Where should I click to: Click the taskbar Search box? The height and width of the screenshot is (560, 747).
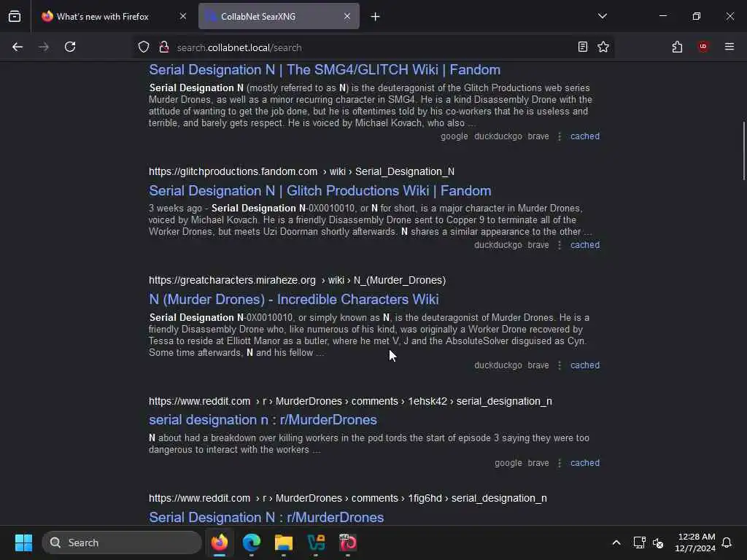pyautogui.click(x=122, y=542)
